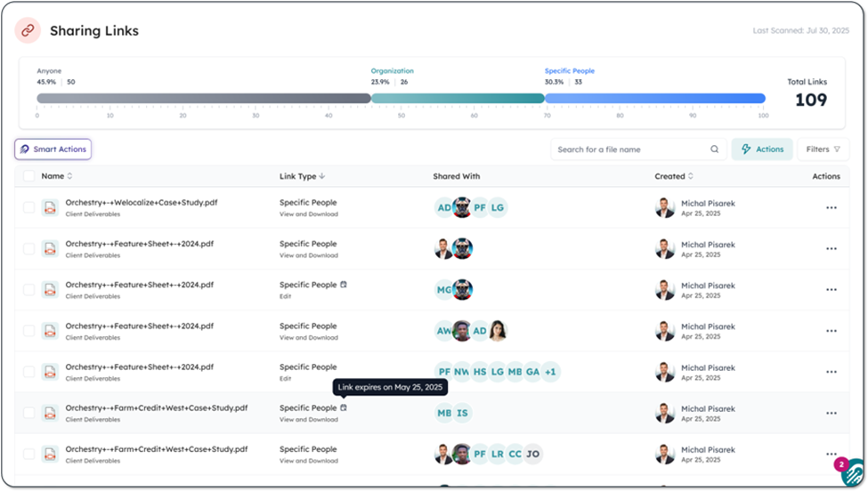
Task: Open the three-dot menu for Welocalize Case Study
Action: pos(831,208)
